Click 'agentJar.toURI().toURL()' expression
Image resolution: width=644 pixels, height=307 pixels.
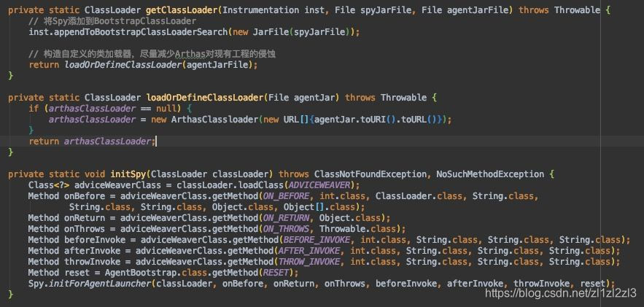pyautogui.click(x=375, y=120)
